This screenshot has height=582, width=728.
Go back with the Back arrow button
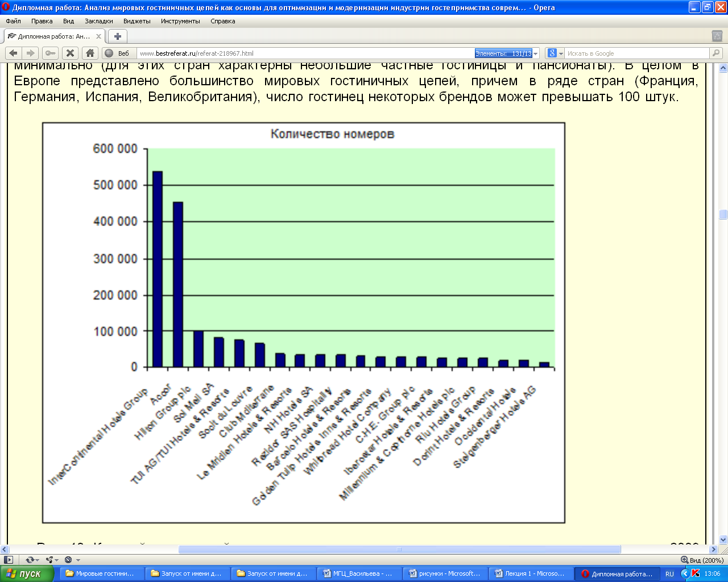point(14,53)
